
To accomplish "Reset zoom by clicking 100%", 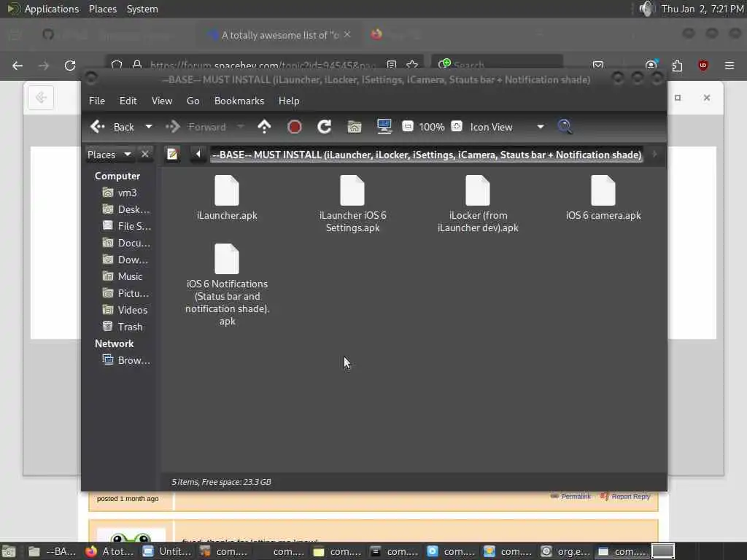I will point(432,127).
